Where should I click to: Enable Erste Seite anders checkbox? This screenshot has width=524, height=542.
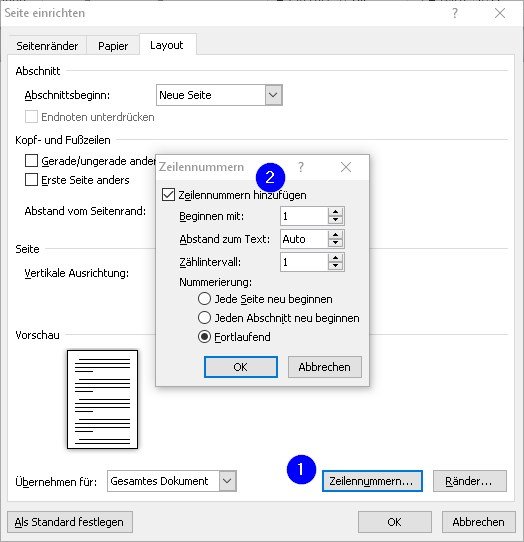click(x=31, y=180)
